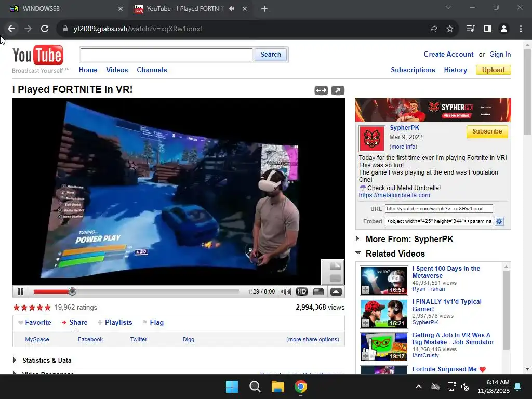Toggle Chrome side panel icon

(487, 29)
